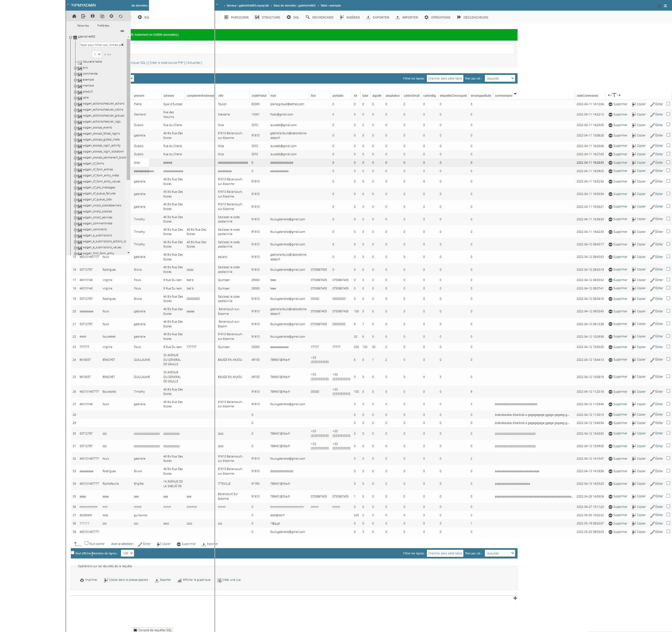Screen dimensions: 672x632
Task: Click the Préférées button
Action: point(103,26)
